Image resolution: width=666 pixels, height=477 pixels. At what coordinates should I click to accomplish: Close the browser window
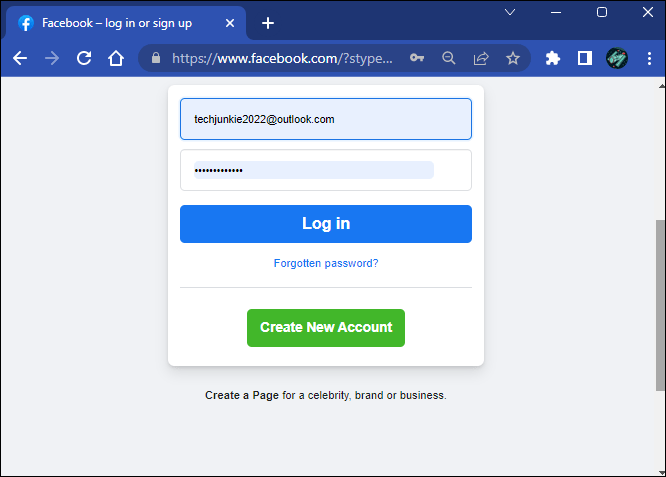648,12
